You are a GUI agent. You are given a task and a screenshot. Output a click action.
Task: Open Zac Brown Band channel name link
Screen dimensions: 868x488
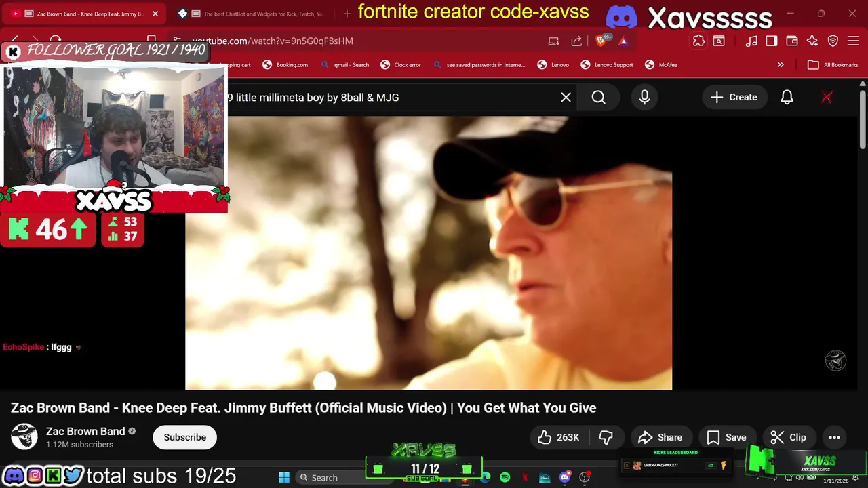pyautogui.click(x=85, y=431)
